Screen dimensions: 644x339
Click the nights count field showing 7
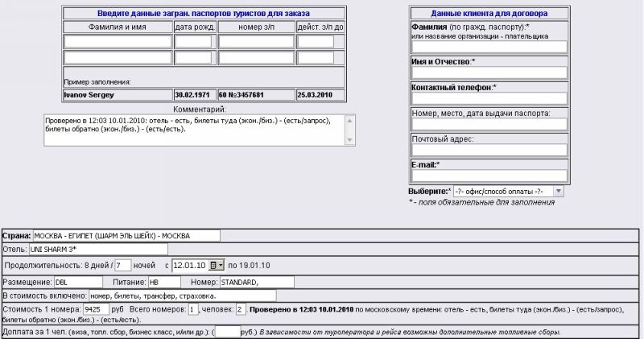pos(122,265)
